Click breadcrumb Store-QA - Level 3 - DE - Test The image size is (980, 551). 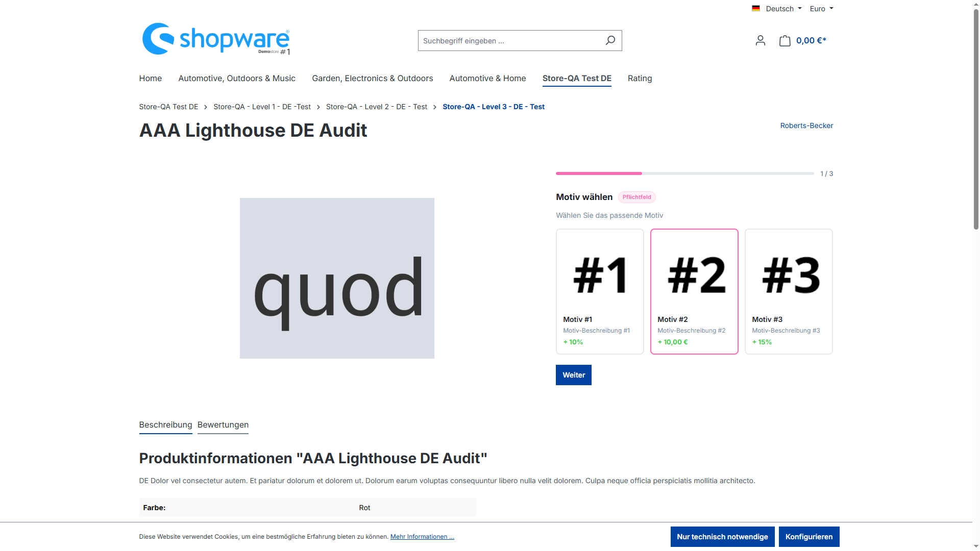tap(494, 107)
